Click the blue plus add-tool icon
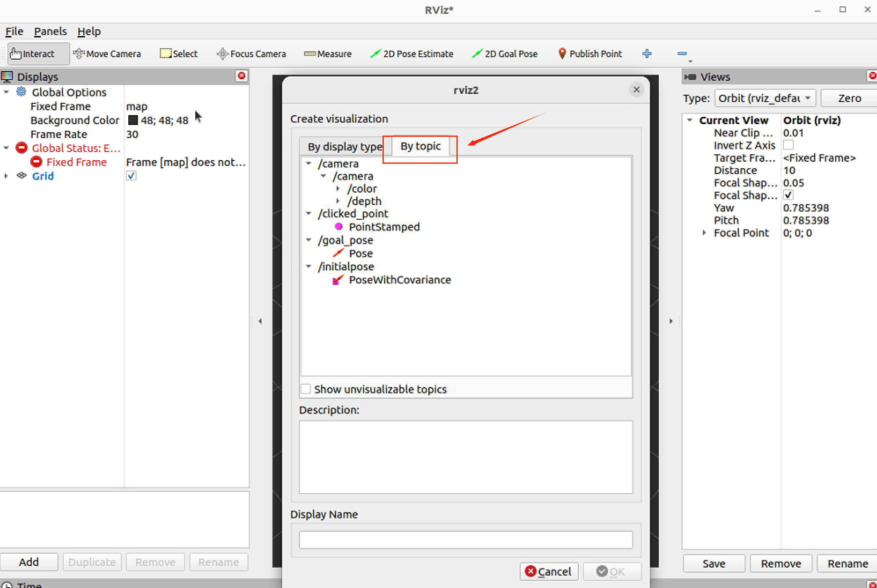877x588 pixels. [647, 53]
